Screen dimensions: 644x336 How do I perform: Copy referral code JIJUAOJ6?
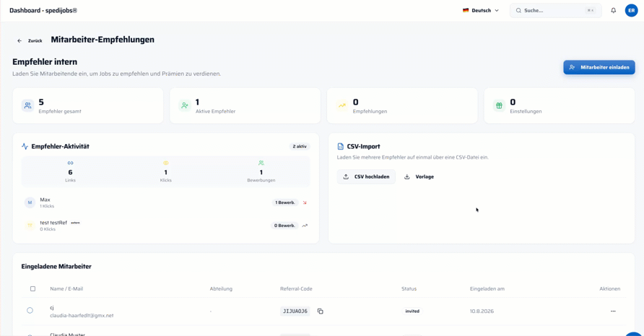321,311
